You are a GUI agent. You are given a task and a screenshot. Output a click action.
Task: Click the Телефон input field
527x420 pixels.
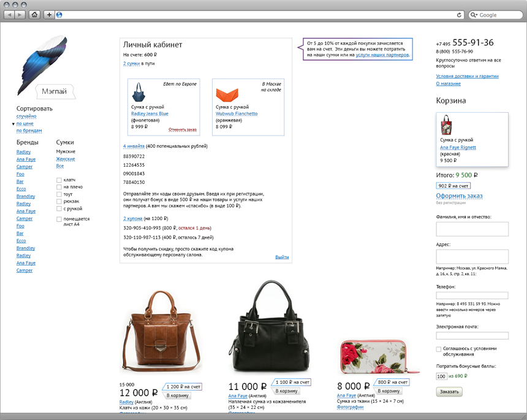click(472, 296)
